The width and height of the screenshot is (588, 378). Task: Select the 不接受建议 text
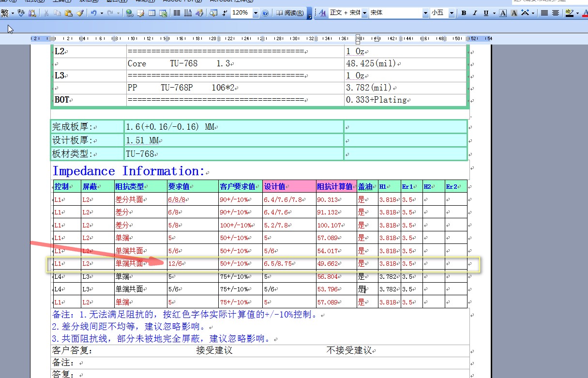coord(349,350)
